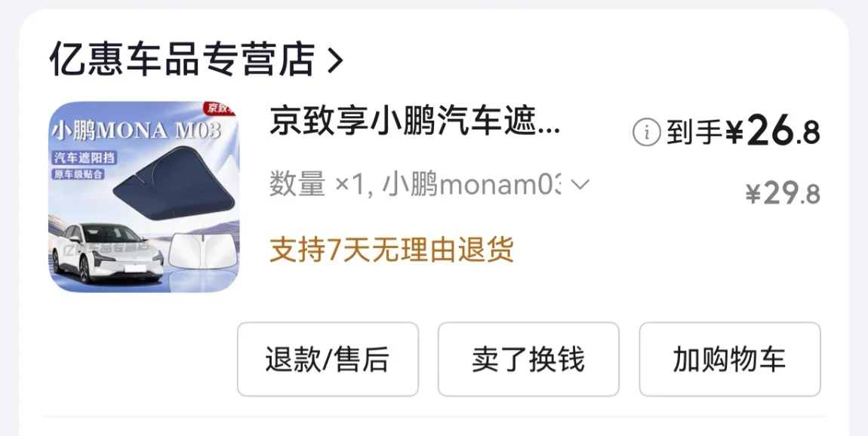This screenshot has width=868, height=436.
Task: Click the arrow chevron beside the store name
Action: (x=335, y=60)
